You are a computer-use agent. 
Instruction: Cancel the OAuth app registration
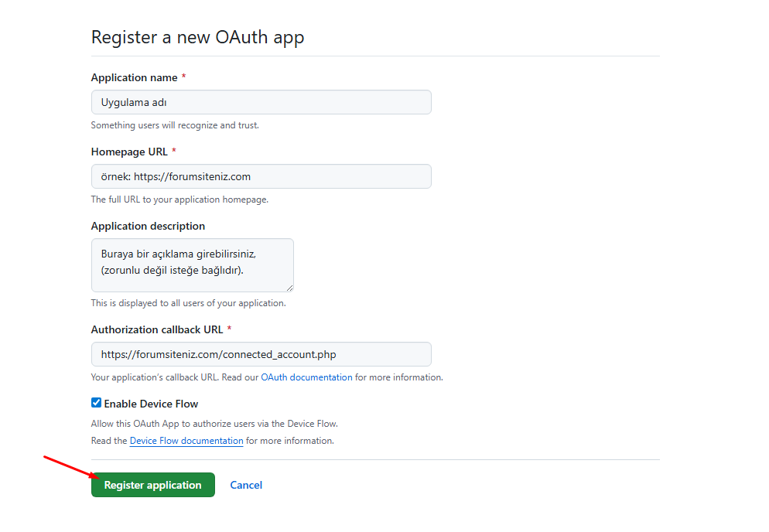(x=246, y=485)
